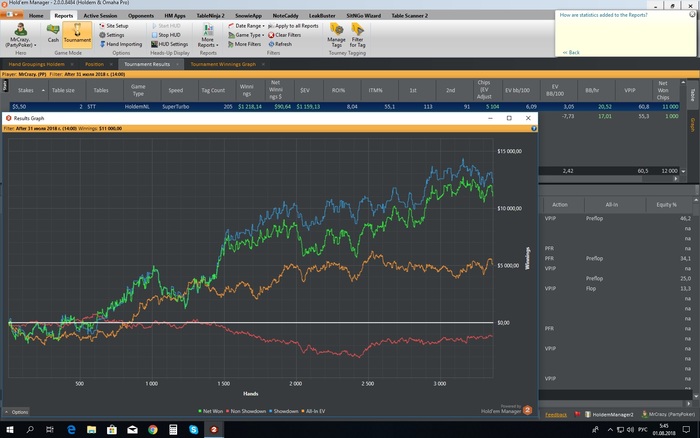Switch to Tournament Winnings Graph tab
Image resolution: width=700 pixels, height=438 pixels.
pos(223,64)
